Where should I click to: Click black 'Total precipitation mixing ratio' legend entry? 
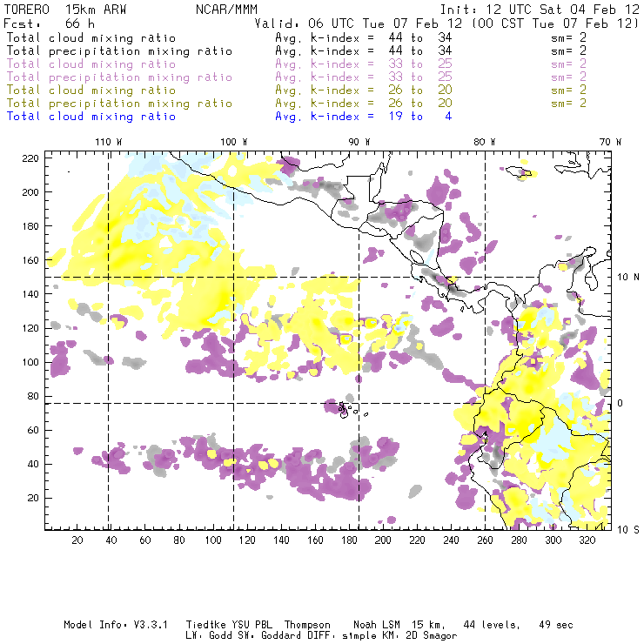pyautogui.click(x=119, y=51)
